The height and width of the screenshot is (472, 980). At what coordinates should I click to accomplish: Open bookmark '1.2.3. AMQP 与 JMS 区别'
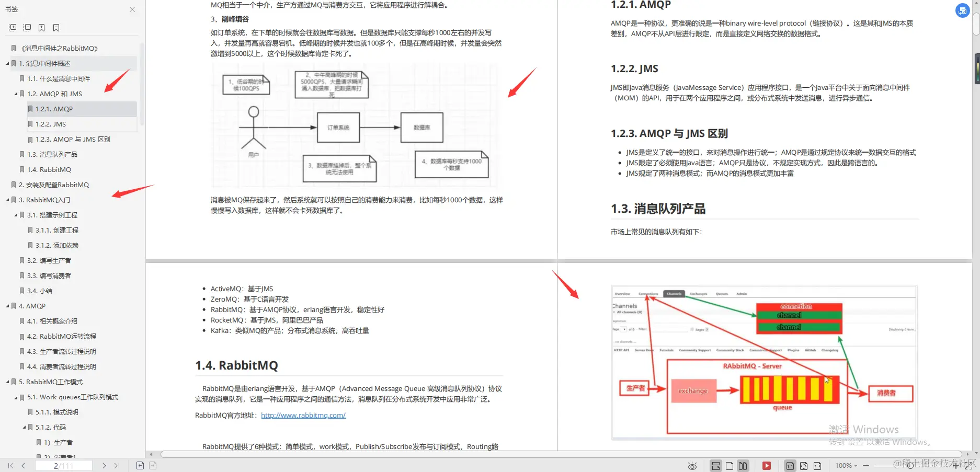click(73, 139)
